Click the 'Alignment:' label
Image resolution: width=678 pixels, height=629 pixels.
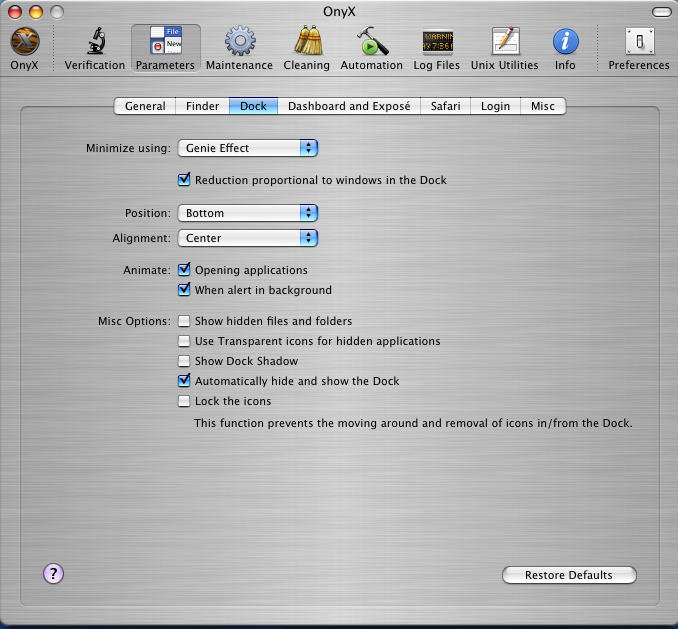(142, 238)
